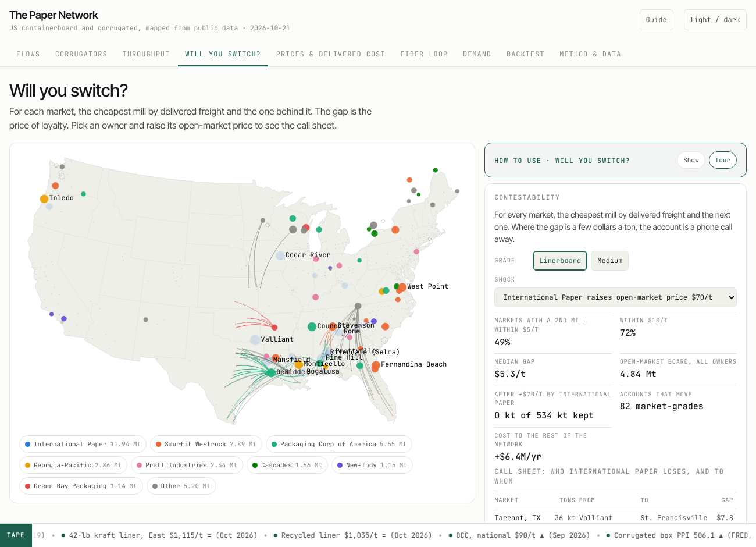Toggle Other owners legend chip

(181, 486)
